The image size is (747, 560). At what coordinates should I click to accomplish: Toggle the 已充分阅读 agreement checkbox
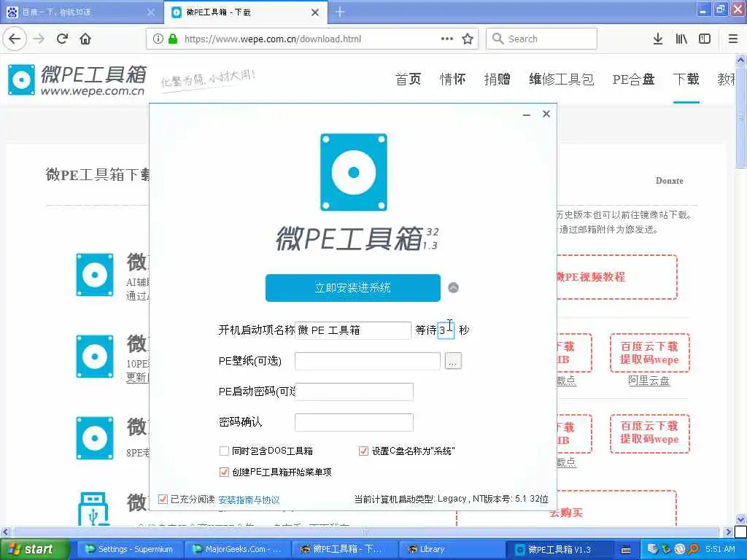tap(163, 499)
